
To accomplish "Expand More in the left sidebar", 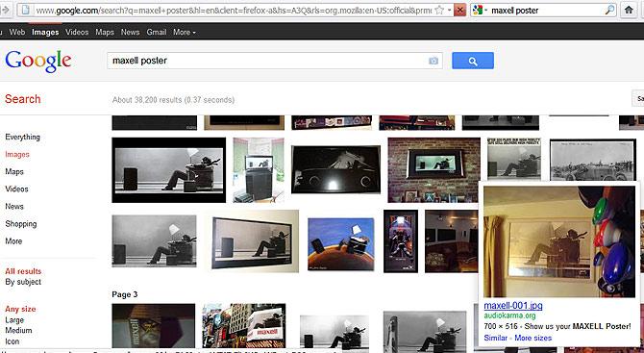I will (x=13, y=240).
